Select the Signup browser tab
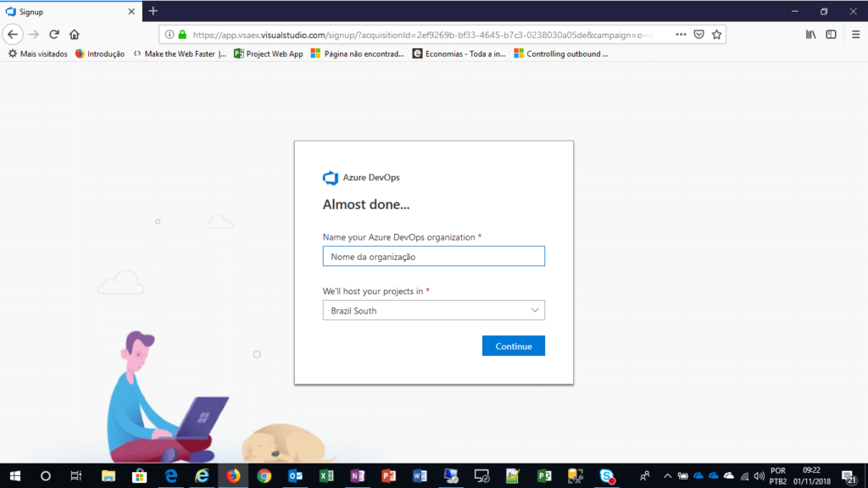This screenshot has width=868, height=488. click(x=71, y=12)
